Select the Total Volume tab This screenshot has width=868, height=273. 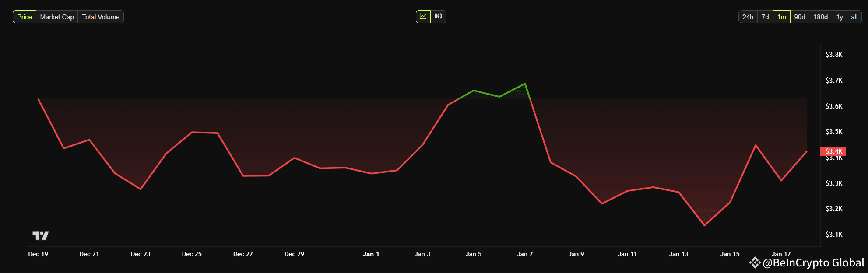coord(101,17)
